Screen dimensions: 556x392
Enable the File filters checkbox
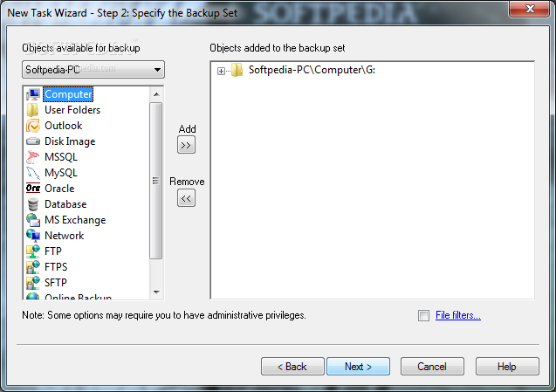pos(423,315)
